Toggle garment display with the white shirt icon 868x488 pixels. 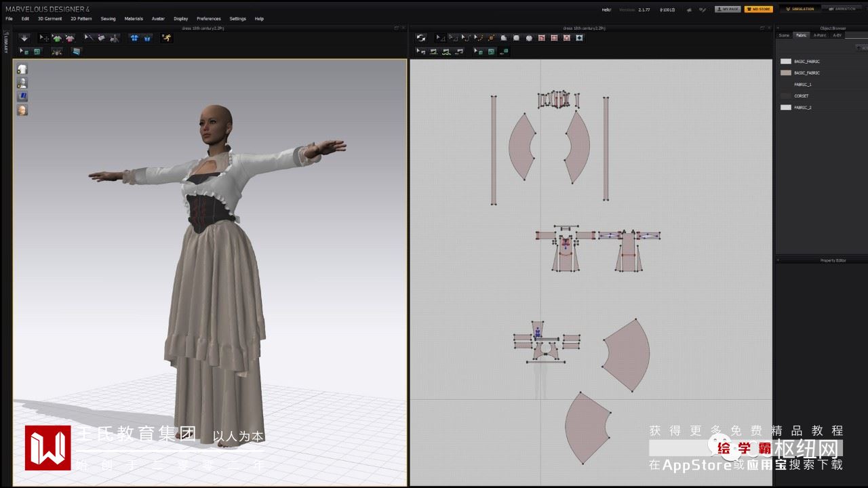22,69
